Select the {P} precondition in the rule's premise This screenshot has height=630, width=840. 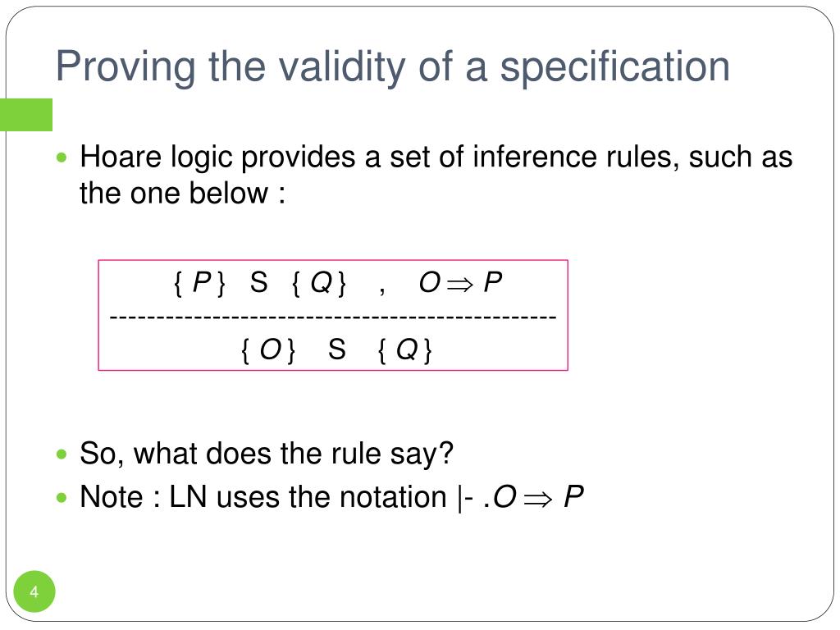(x=200, y=283)
